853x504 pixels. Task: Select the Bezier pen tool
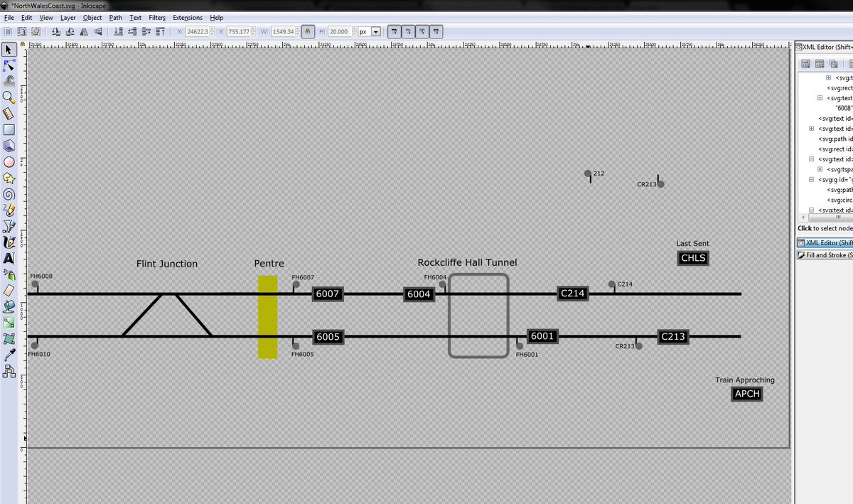9,226
